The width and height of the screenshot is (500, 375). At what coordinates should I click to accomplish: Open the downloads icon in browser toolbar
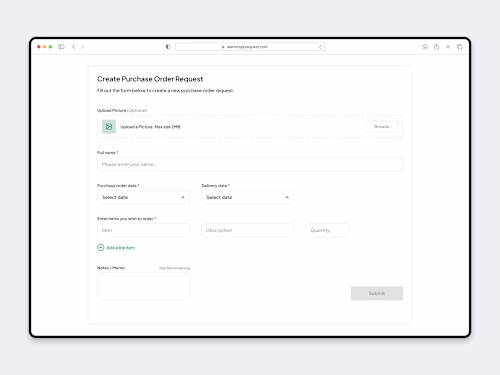click(425, 47)
